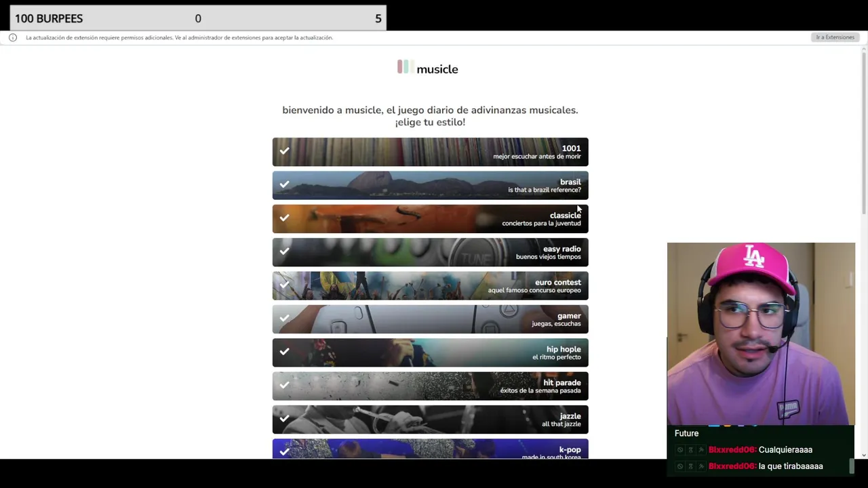Select the 'easy radio' style text label

tap(562, 249)
